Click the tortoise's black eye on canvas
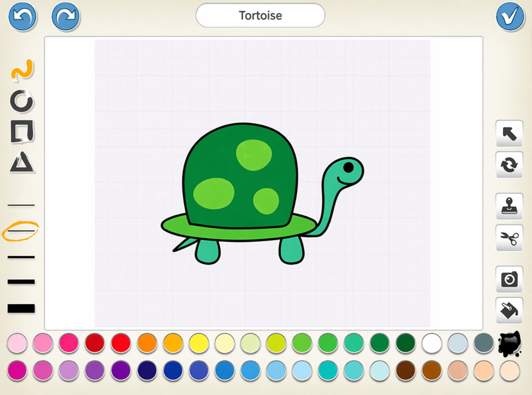 point(349,167)
